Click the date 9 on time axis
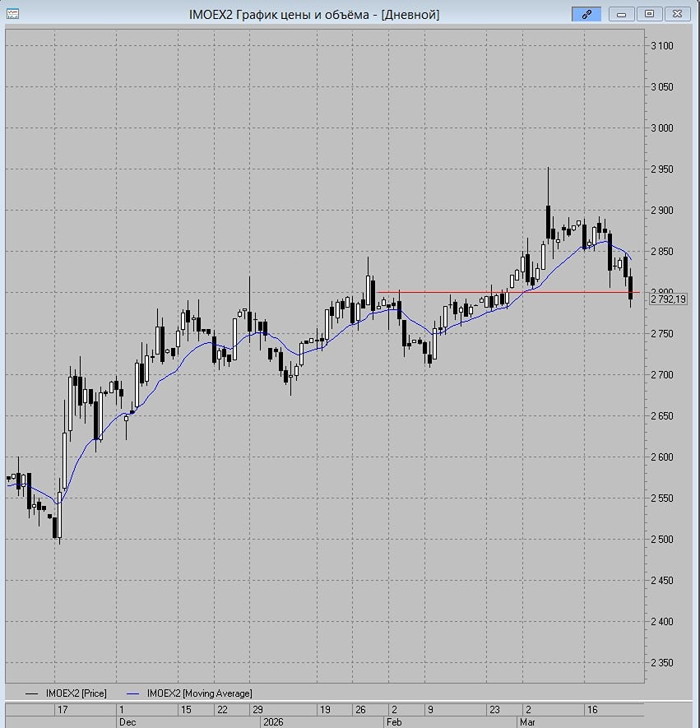Viewport: 700px width, 728px height. coord(430,709)
